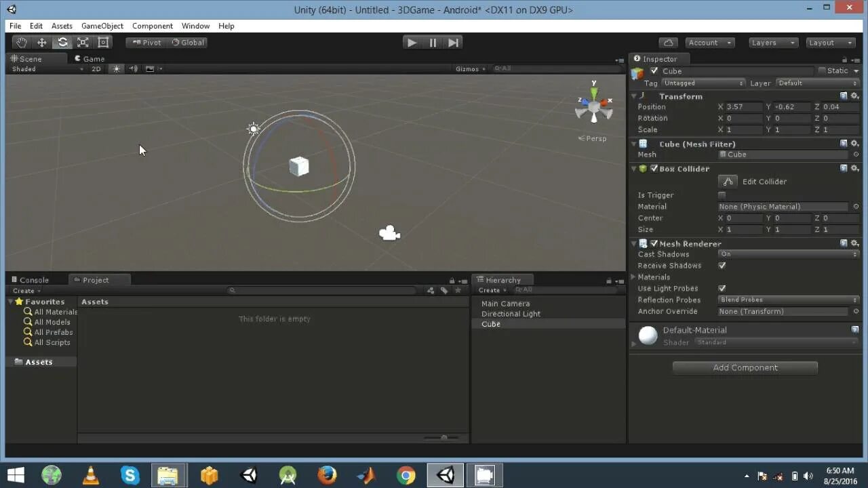Open Mesh Filter gear settings
The height and width of the screenshot is (488, 868).
click(x=854, y=144)
